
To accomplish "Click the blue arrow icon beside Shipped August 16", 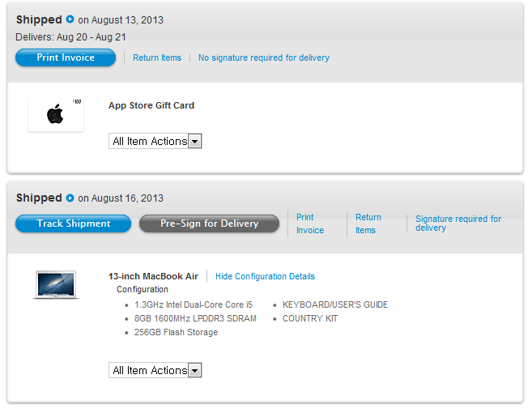I will (x=70, y=198).
